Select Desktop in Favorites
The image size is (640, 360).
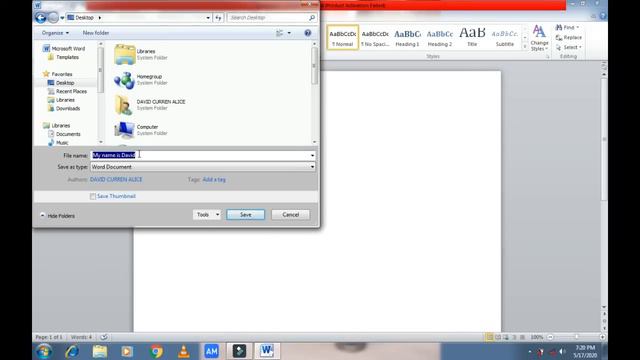click(x=65, y=83)
